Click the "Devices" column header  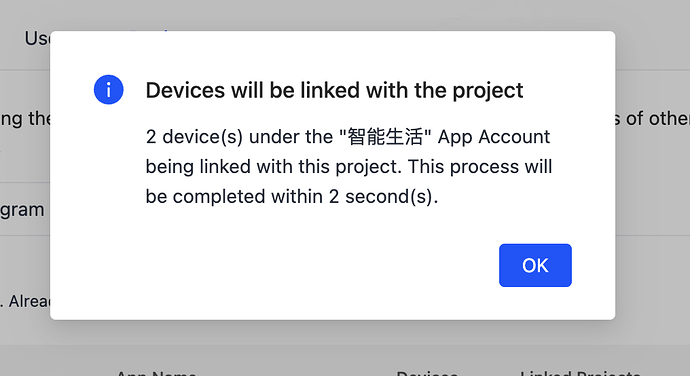click(x=427, y=373)
